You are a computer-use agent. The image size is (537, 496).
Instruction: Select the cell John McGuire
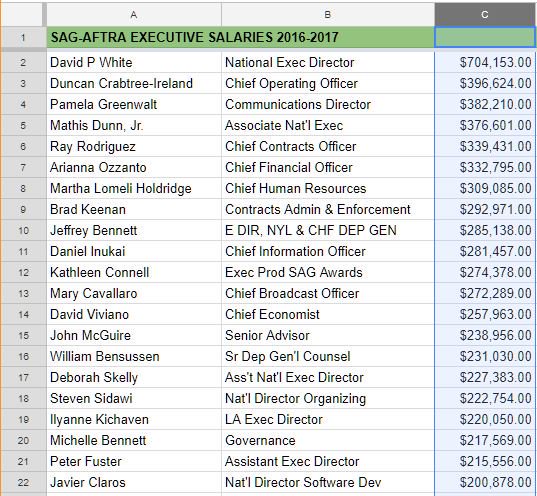point(134,335)
